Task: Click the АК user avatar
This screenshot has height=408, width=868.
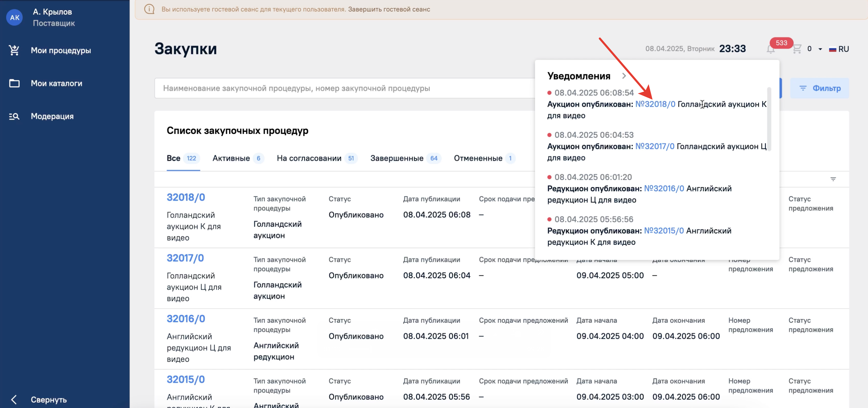Action: [15, 17]
